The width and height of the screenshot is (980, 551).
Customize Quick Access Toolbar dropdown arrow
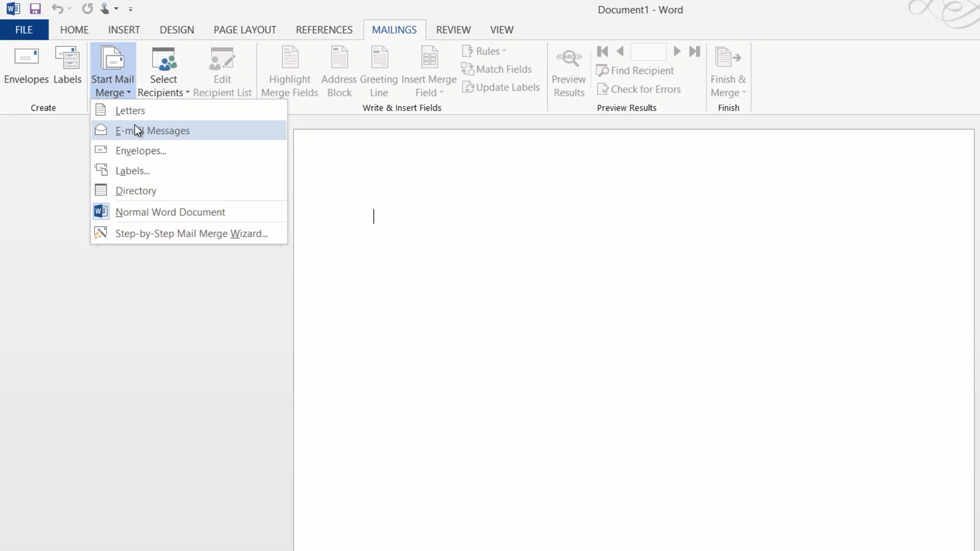[x=131, y=9]
